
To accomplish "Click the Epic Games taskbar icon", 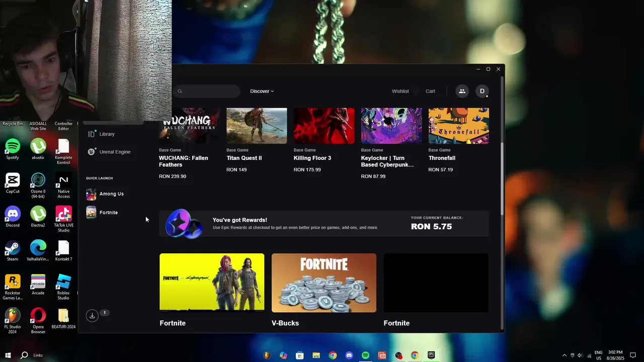I will pos(431,355).
